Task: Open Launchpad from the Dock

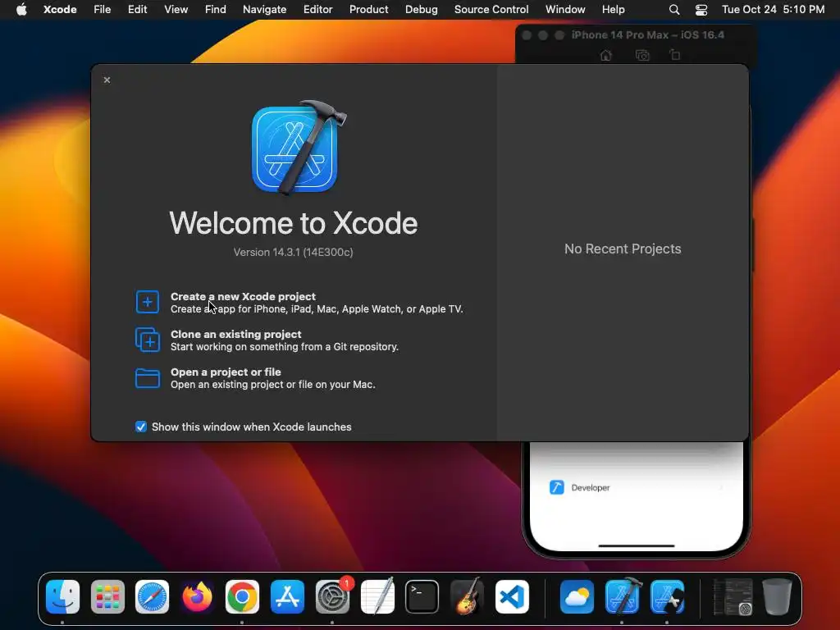Action: pyautogui.click(x=107, y=597)
